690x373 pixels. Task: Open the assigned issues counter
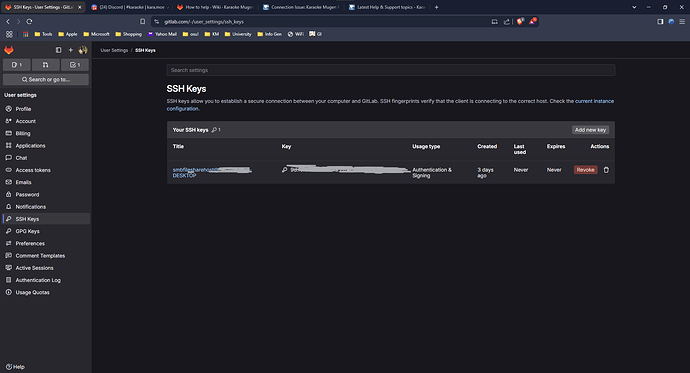click(17, 65)
